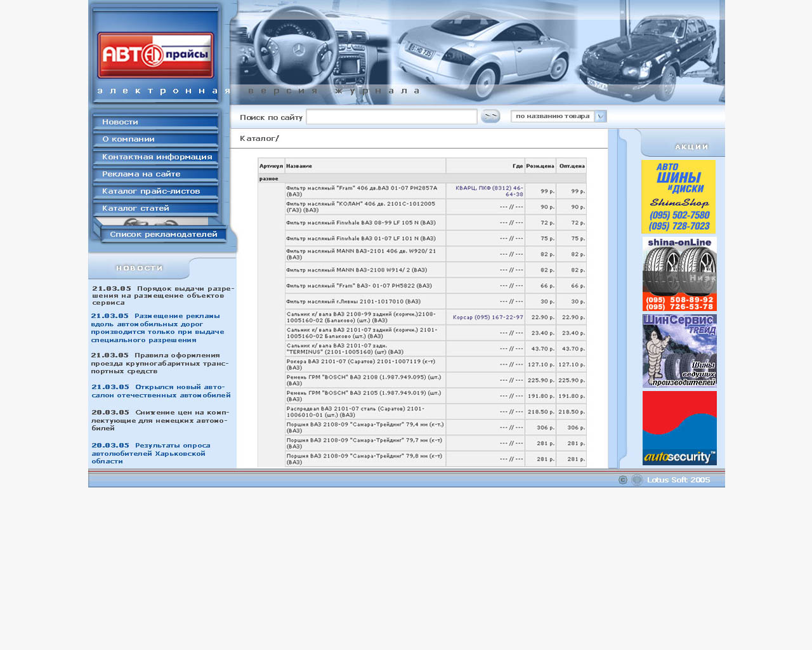Open the Новости menu item

[155, 122]
